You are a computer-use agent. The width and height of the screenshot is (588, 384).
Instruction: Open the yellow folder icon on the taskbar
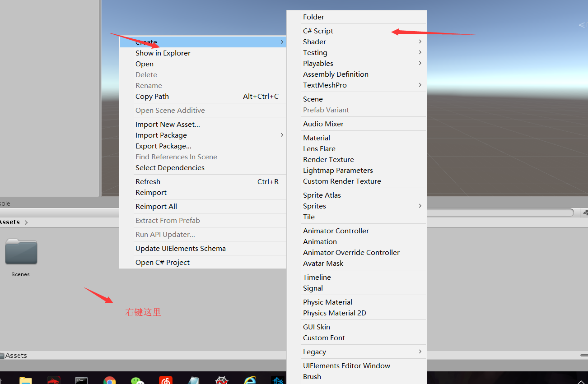coord(25,381)
